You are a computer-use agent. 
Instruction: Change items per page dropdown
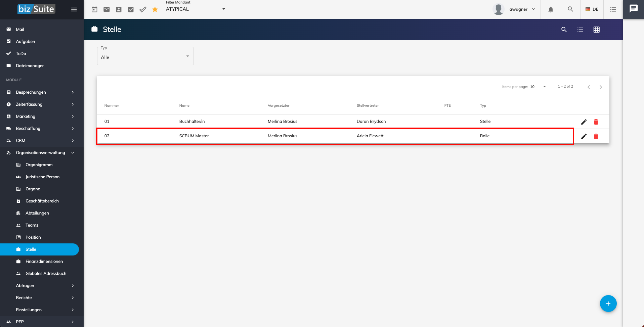[x=538, y=87]
